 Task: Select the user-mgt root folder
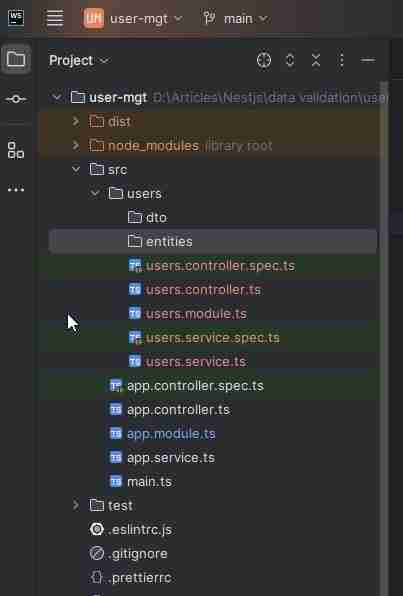[x=118, y=98]
